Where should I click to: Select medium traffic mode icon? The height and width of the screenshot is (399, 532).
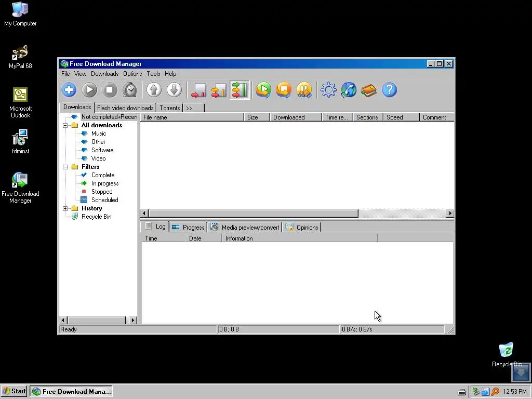[x=219, y=90]
